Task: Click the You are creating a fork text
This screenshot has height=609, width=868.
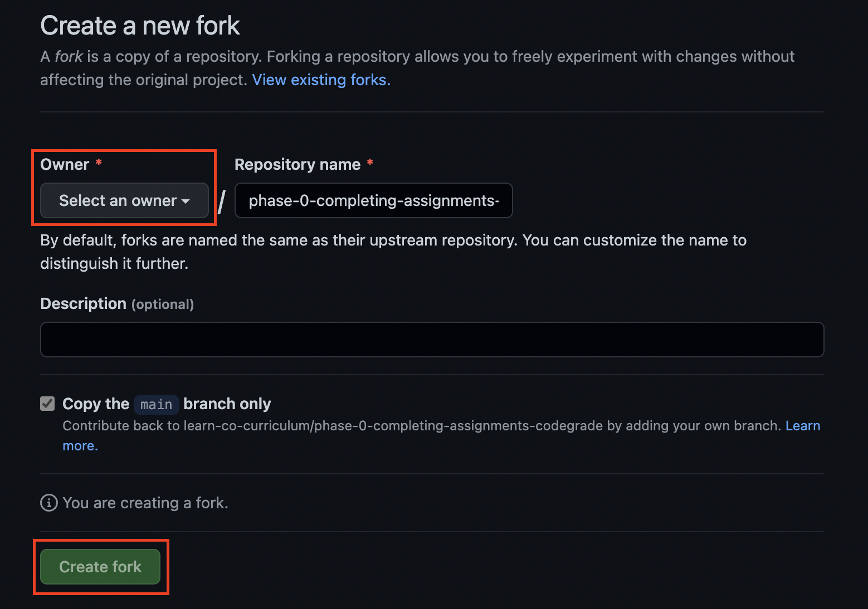Action: pos(145,503)
